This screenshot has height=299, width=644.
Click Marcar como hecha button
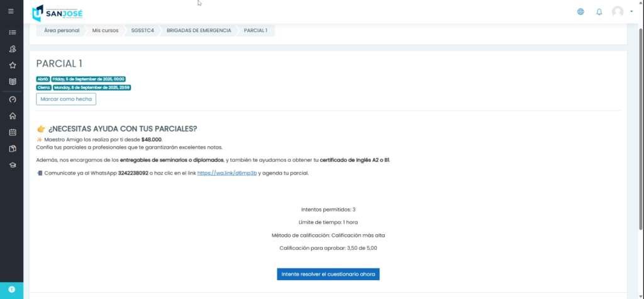coord(66,99)
